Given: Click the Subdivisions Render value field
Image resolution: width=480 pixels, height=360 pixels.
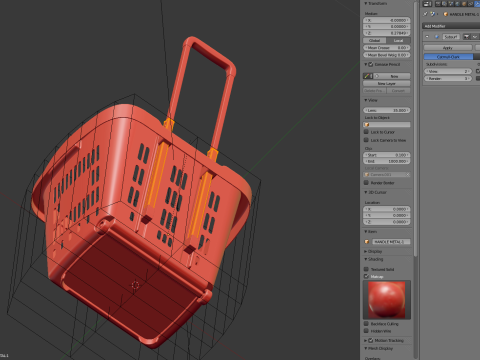Looking at the screenshot, I should [x=448, y=79].
